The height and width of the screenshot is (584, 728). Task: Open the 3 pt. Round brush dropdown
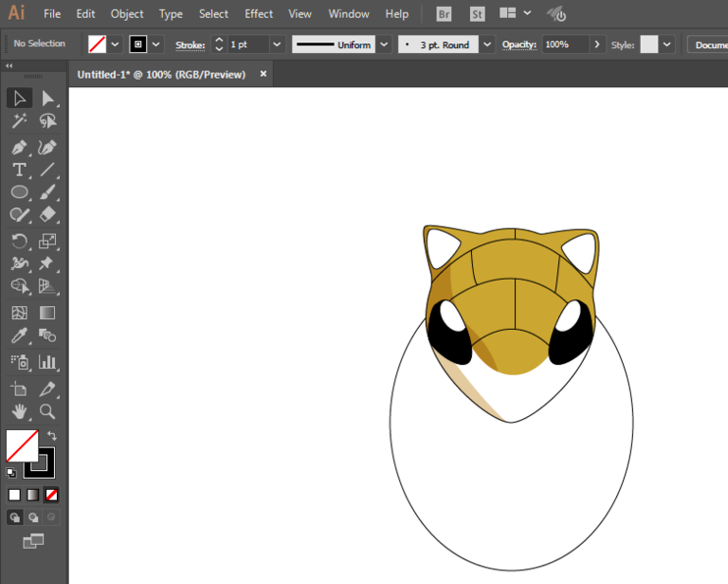(487, 44)
